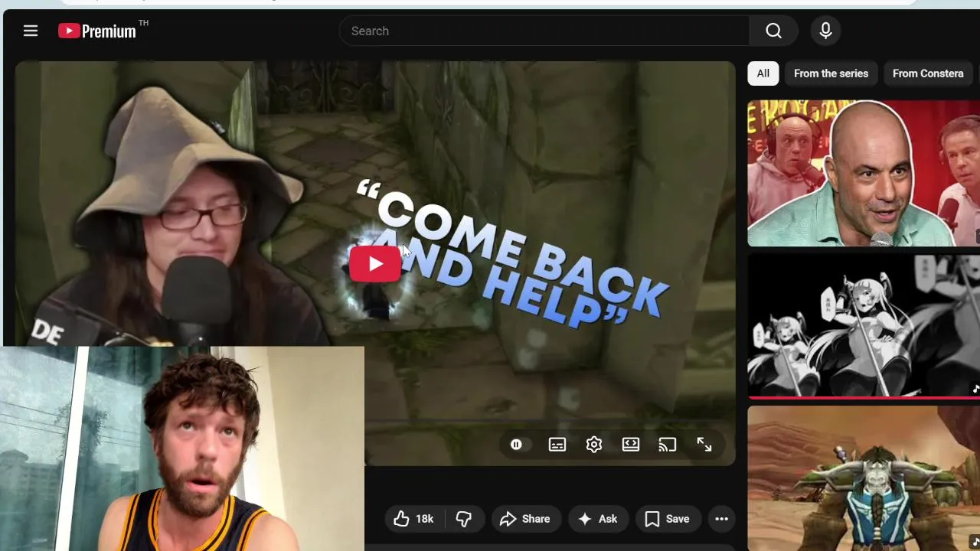Open the Ask AI feature
The image size is (980, 551).
point(598,519)
